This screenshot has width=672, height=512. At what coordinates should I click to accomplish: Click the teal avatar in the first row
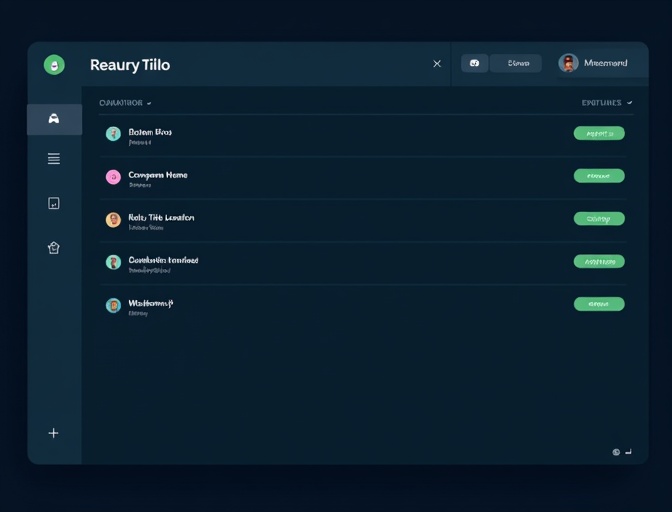(113, 134)
